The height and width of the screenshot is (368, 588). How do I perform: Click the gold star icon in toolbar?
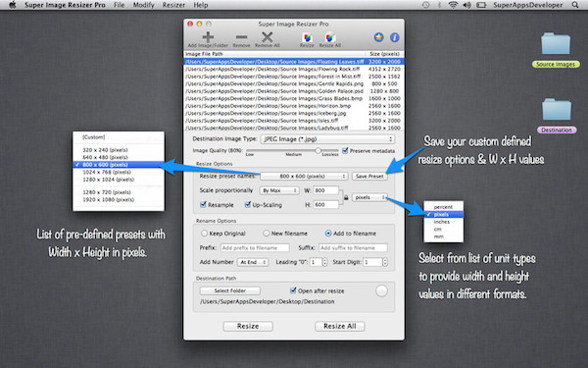coord(378,37)
